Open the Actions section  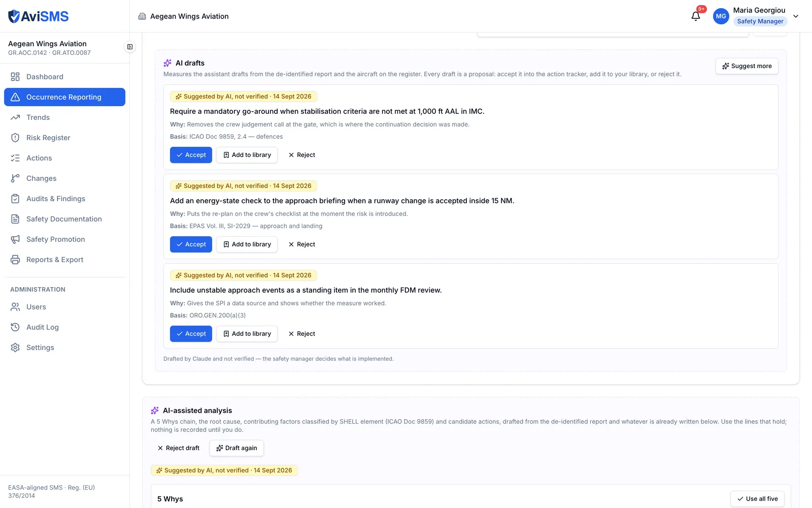64,158
